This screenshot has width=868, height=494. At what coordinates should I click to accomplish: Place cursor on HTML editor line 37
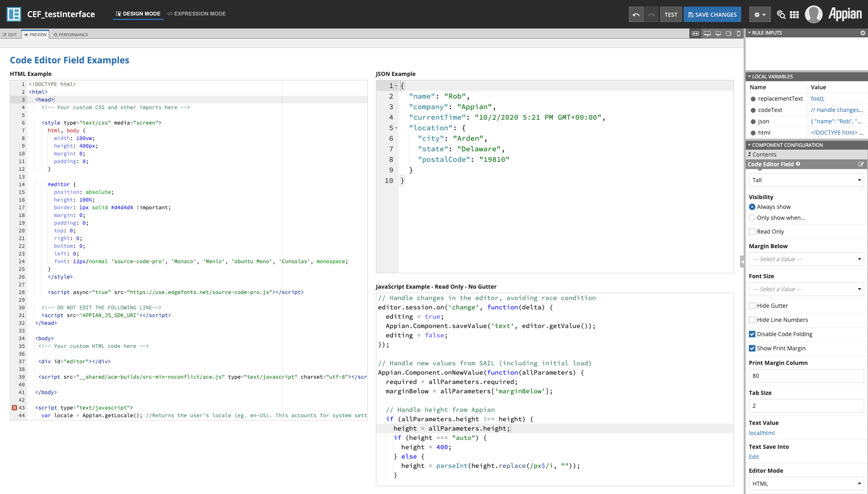[x=197, y=361]
